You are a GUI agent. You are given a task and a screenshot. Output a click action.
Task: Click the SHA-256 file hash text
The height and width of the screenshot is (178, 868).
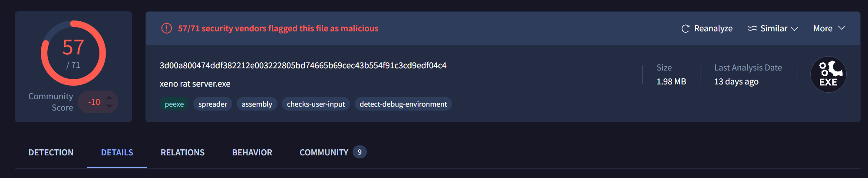tap(303, 65)
